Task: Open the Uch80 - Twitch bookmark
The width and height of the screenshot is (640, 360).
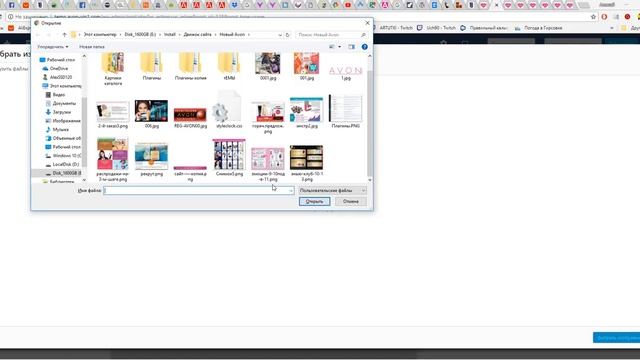Action: click(436, 28)
